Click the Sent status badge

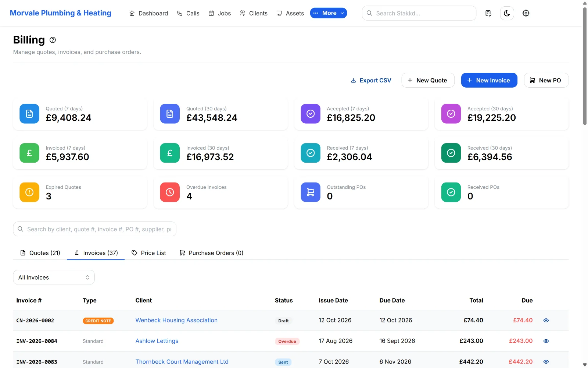pos(283,362)
